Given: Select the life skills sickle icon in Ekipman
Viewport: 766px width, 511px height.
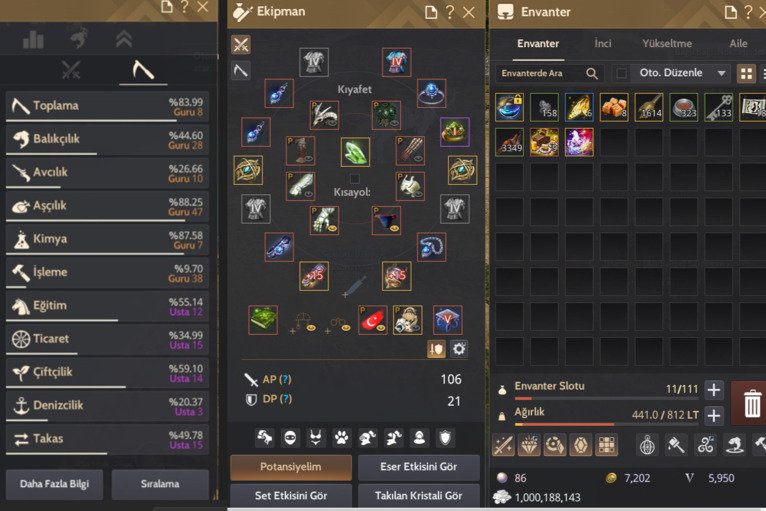Looking at the screenshot, I should point(240,71).
